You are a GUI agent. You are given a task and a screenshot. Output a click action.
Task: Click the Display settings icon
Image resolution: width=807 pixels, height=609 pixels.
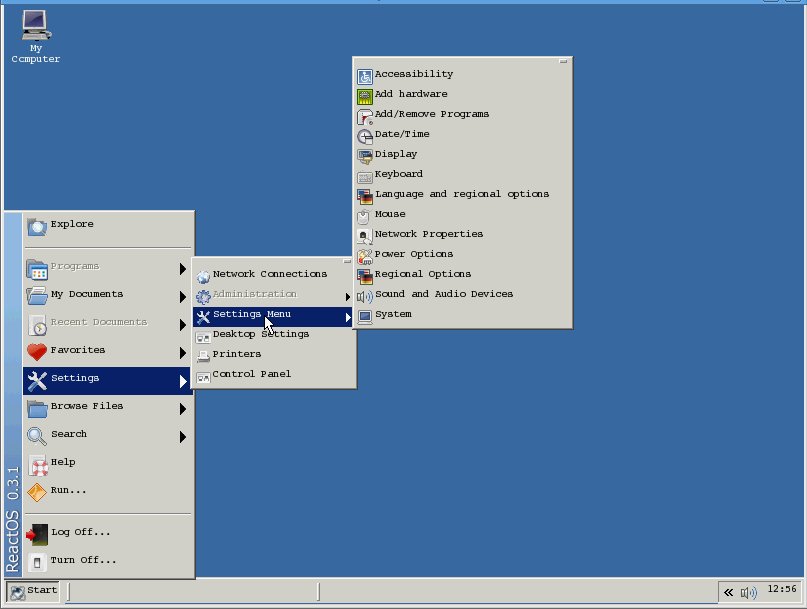(x=365, y=155)
